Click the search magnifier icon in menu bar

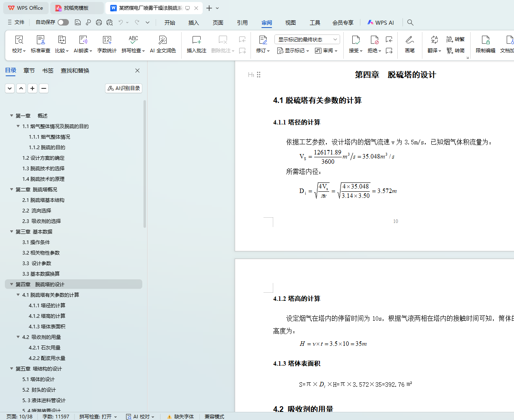[410, 23]
